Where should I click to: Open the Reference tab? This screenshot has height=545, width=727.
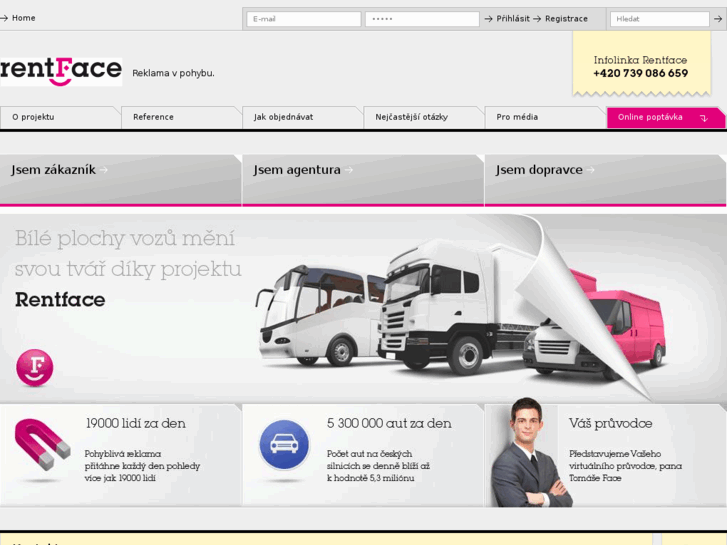[181, 117]
